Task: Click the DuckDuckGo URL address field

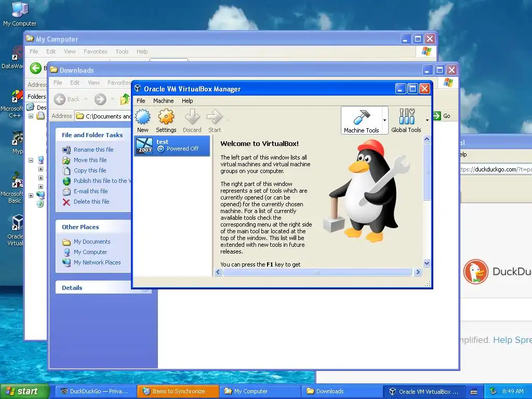Action: [496, 169]
